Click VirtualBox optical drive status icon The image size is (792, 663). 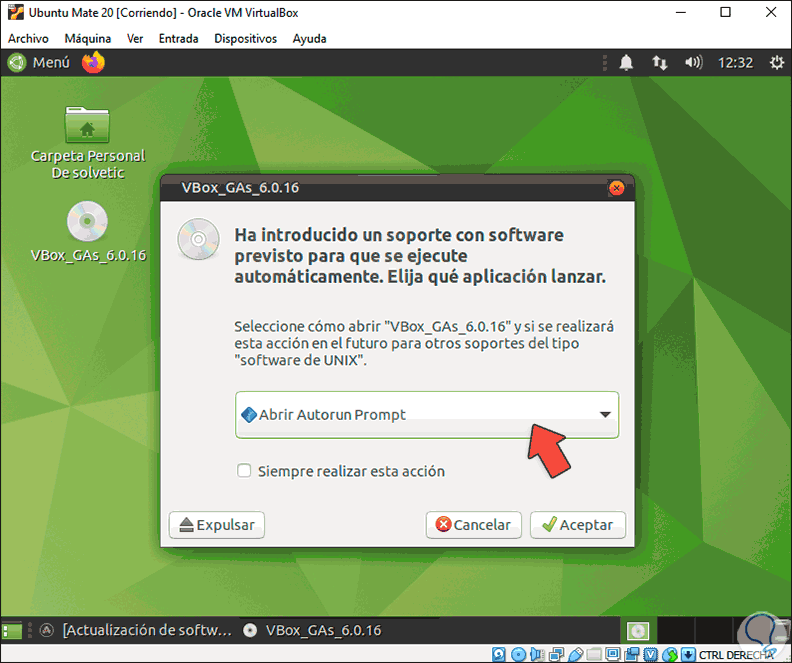pyautogui.click(x=518, y=654)
